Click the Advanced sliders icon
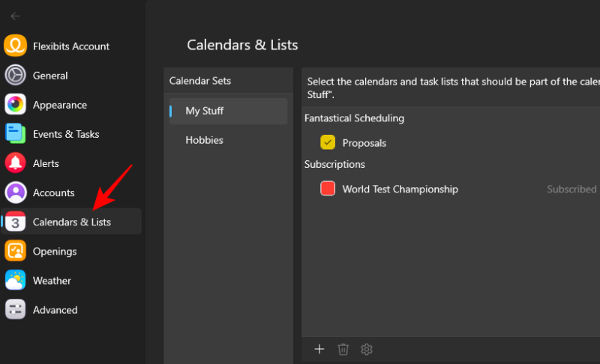 click(16, 310)
